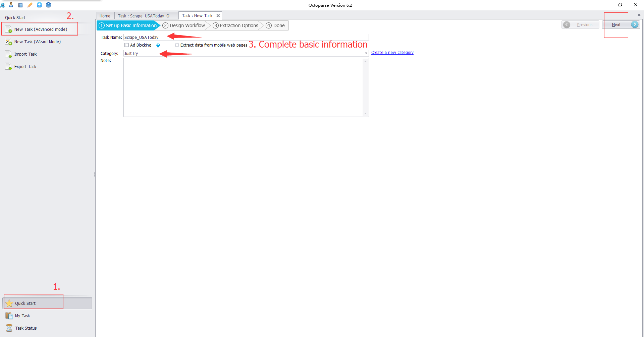Open the user account icon

coord(11,5)
